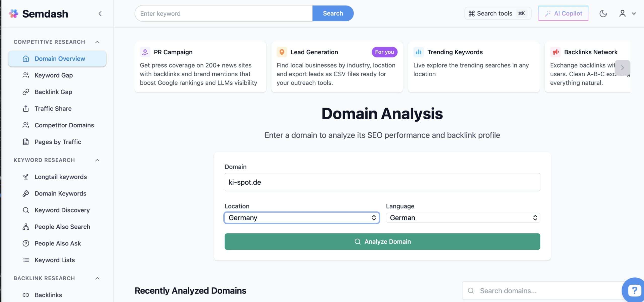Image resolution: width=644 pixels, height=302 pixels.
Task: Click the Lead Generation pin icon
Action: click(x=282, y=52)
